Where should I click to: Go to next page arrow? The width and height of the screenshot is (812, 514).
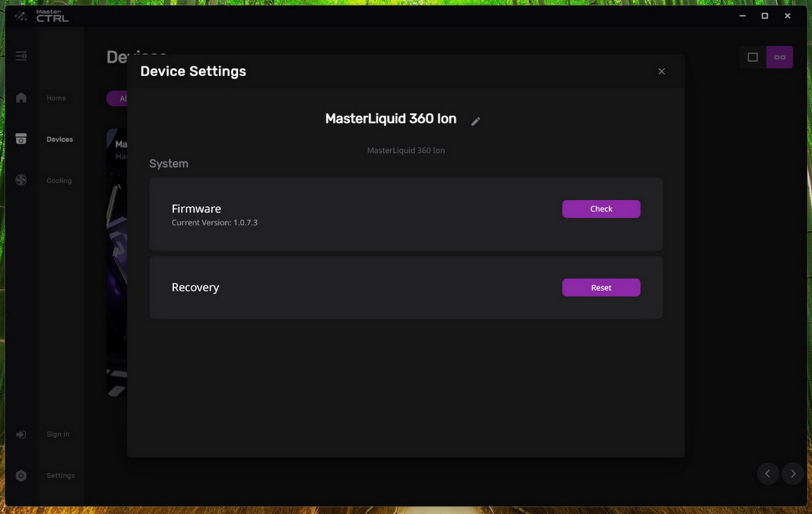click(x=793, y=473)
